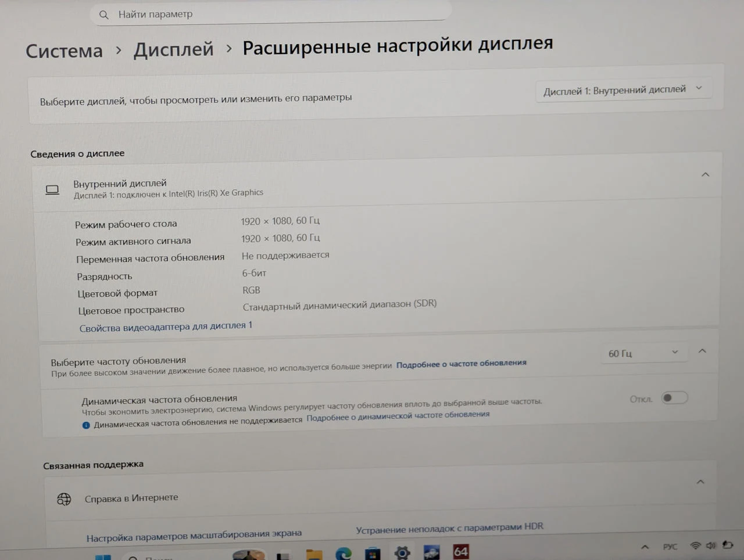Open Свойства видеоадаптера для дисплея 1 link
The image size is (744, 560).
click(166, 326)
